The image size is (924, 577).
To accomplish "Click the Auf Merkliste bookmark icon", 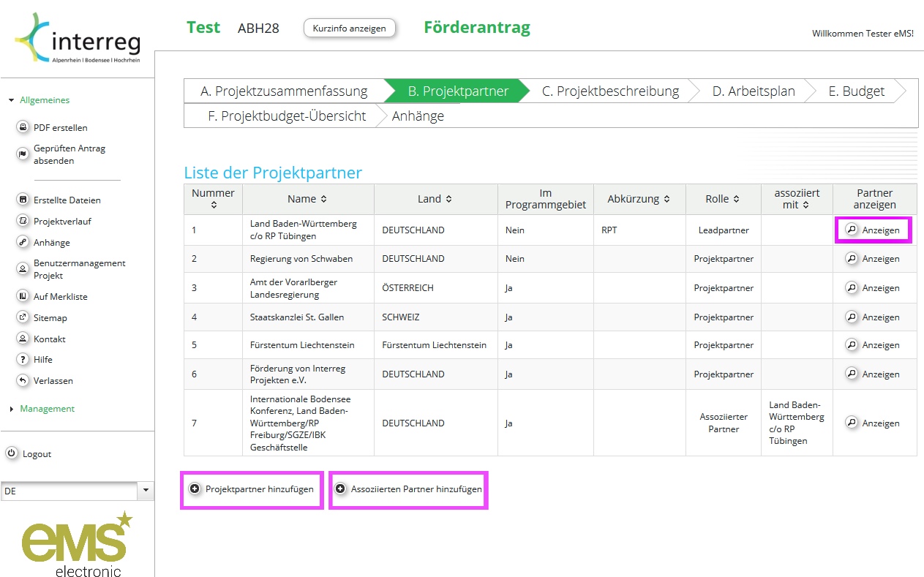I will pyautogui.click(x=23, y=296).
